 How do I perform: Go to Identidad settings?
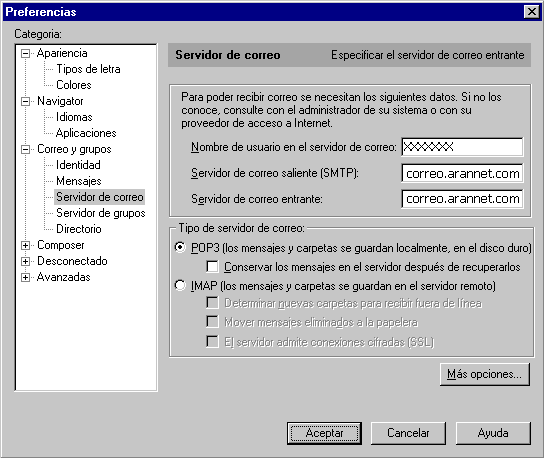click(78, 165)
